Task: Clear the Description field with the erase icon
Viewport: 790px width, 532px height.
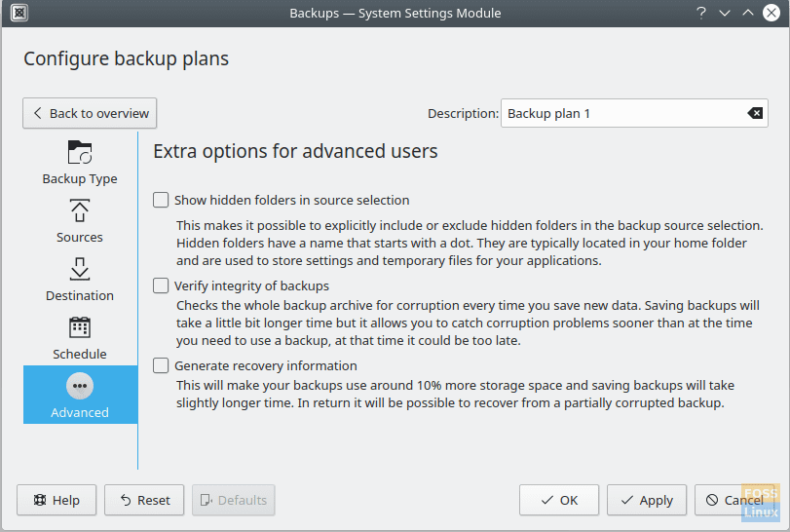Action: tap(755, 113)
